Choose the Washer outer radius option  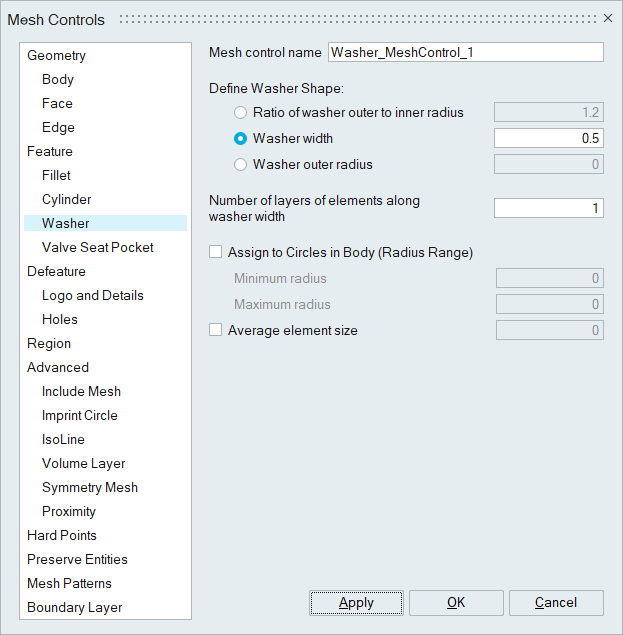(x=240, y=165)
